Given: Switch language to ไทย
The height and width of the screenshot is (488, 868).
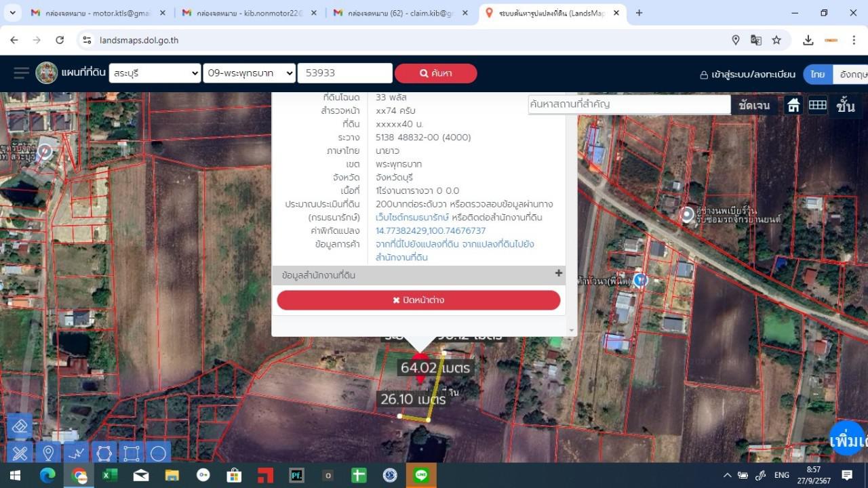Looking at the screenshot, I should point(817,74).
